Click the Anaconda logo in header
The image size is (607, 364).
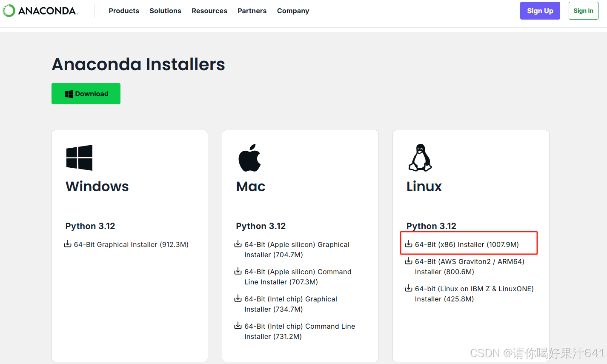click(40, 11)
